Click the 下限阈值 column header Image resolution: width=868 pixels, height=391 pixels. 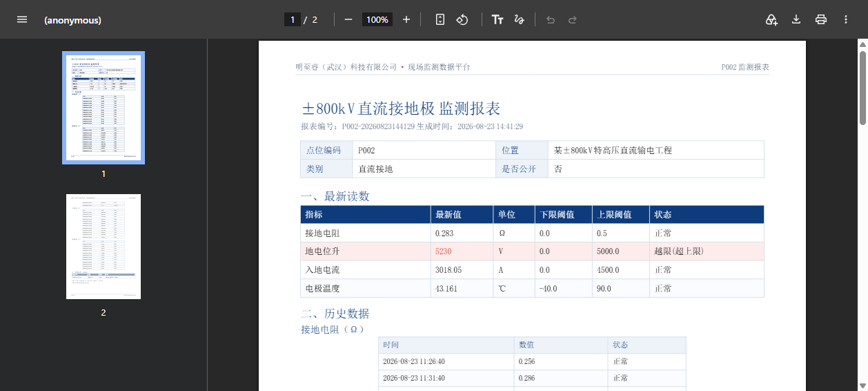564,215
